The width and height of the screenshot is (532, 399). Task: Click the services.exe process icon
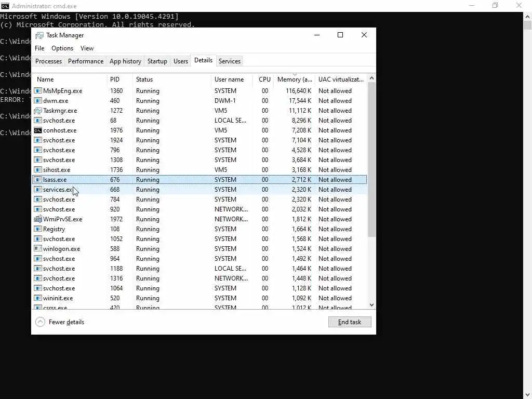[38, 189]
